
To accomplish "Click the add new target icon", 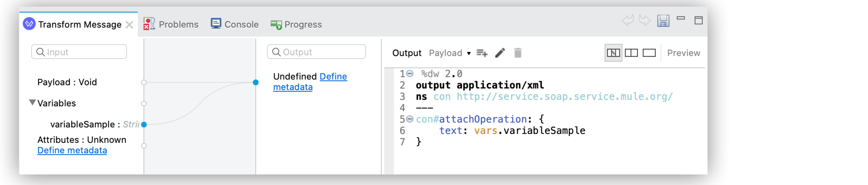I will [482, 53].
